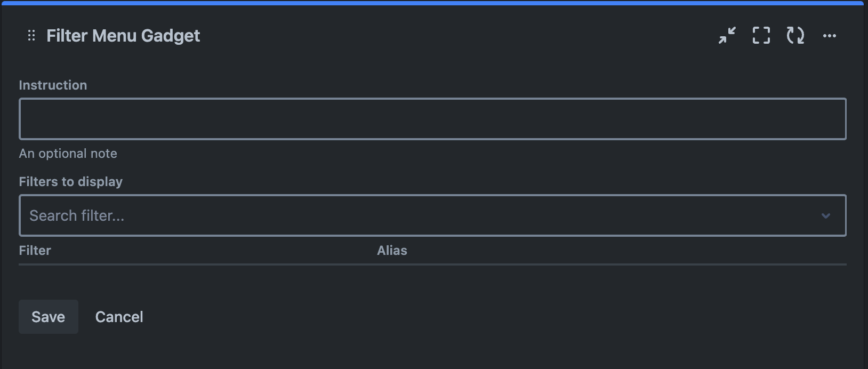Select the Alias column header
This screenshot has height=369, width=868.
(392, 250)
